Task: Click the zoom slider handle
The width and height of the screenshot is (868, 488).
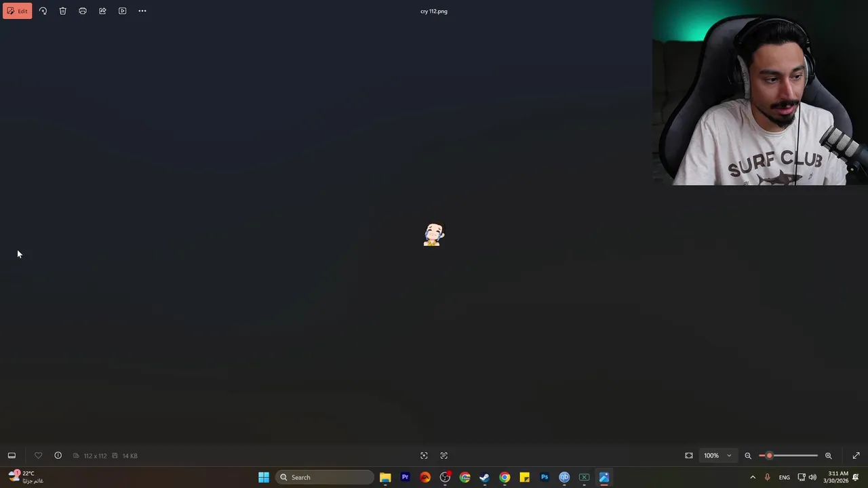Action: tap(769, 455)
